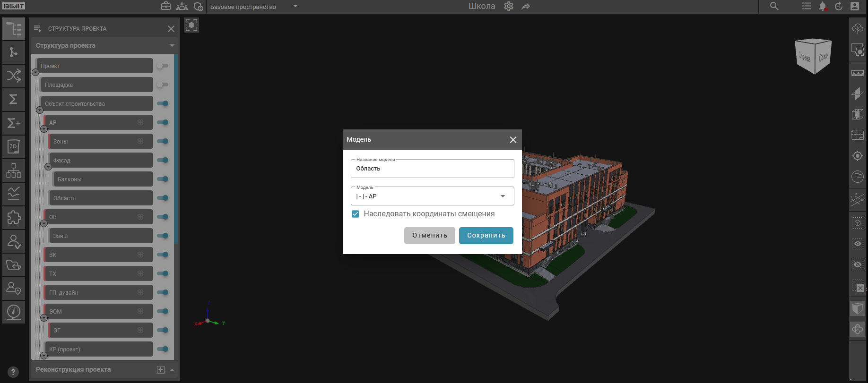The height and width of the screenshot is (383, 868).
Task: Open the 2D drawings sidebar tool
Action: (14, 146)
